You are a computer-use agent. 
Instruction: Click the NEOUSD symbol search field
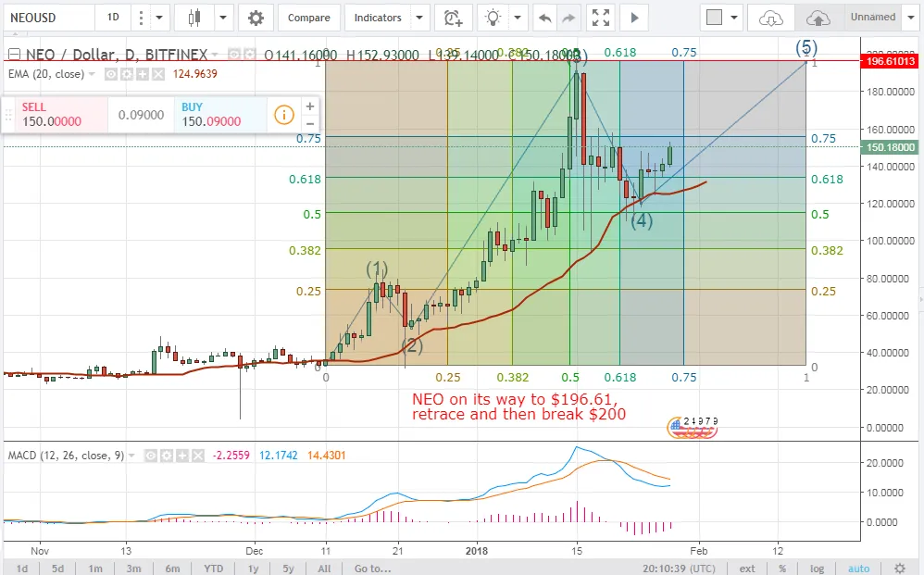[48, 18]
